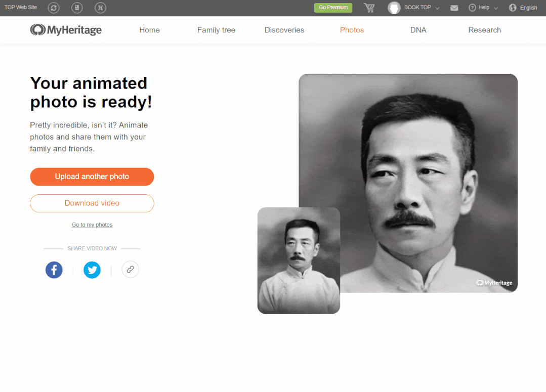Open the Research menu

(484, 30)
